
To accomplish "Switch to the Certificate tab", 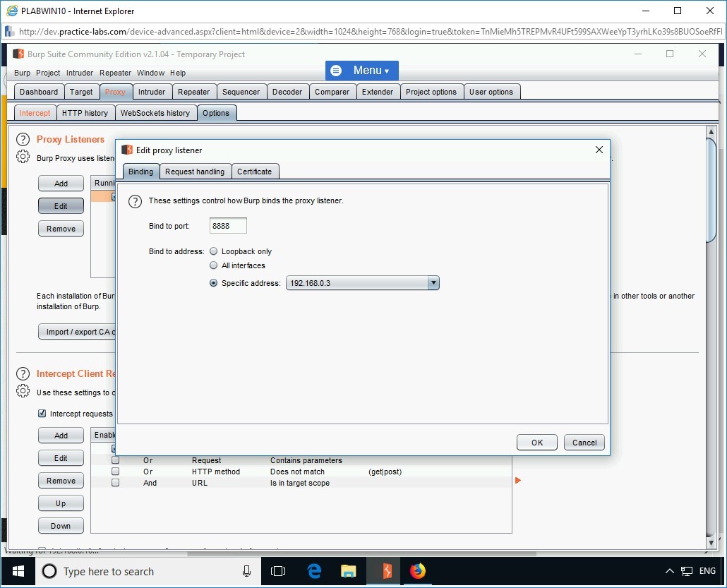I will tap(255, 171).
